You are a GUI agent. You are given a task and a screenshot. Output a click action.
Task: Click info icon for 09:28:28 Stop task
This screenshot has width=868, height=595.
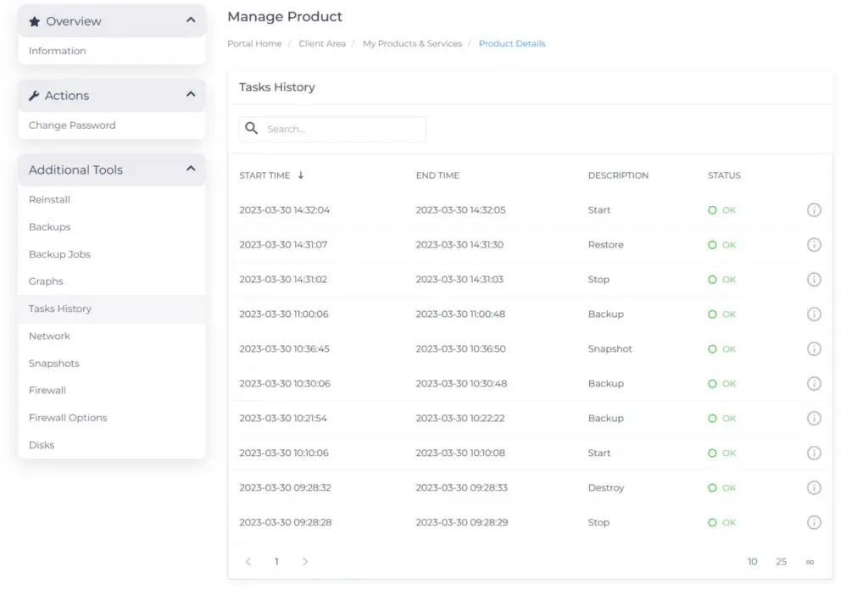point(814,523)
